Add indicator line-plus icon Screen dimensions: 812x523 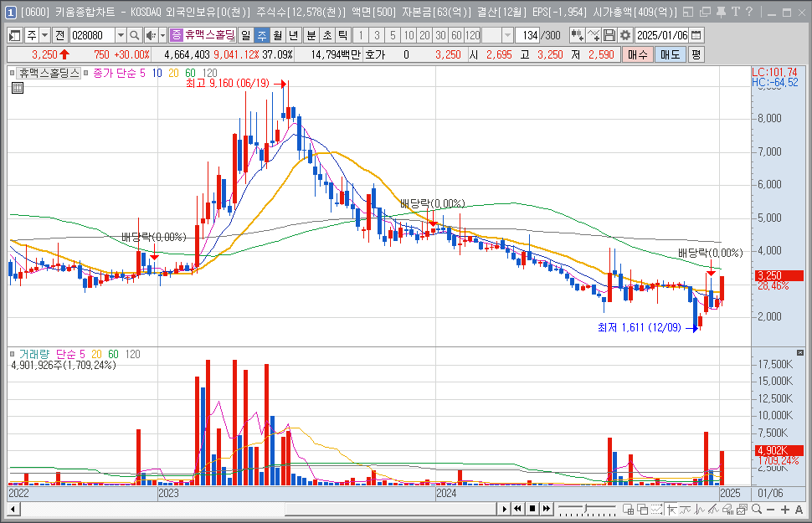pos(594,35)
